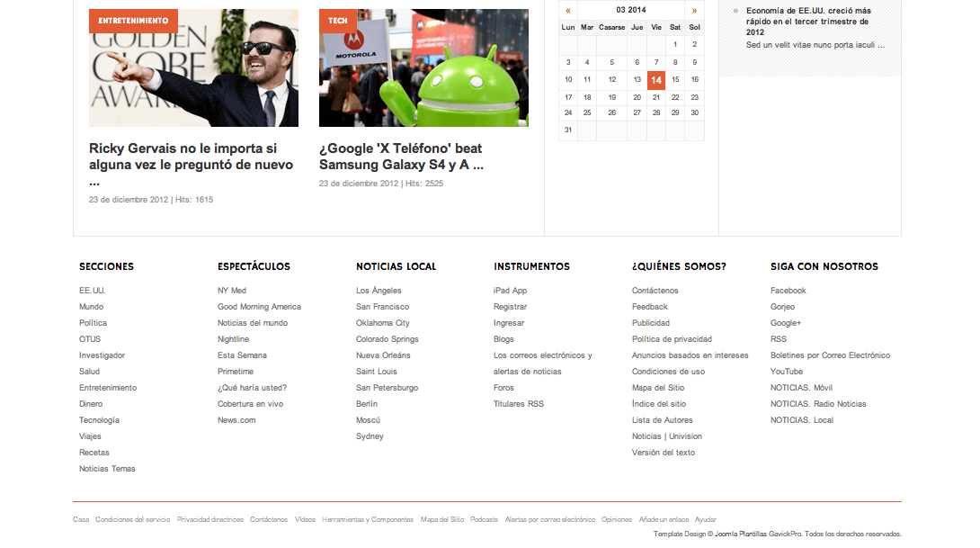Open Primetime link

236,372
